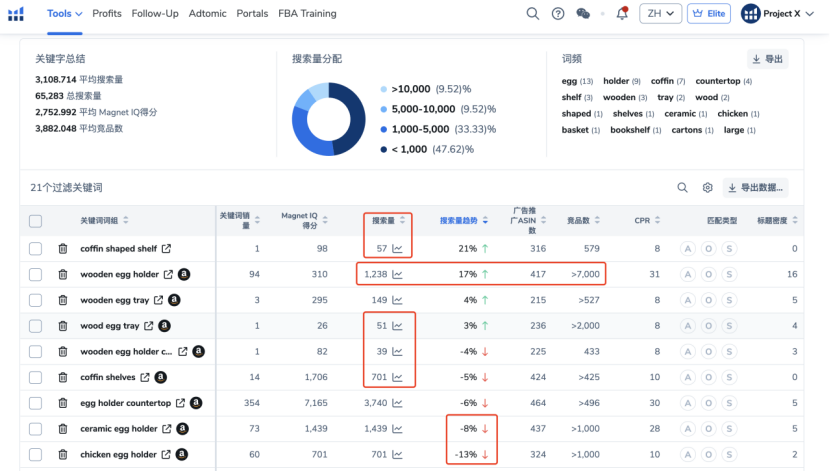The width and height of the screenshot is (831, 471).
Task: Tick the select-all checkbox in table header
Action: [x=36, y=221]
